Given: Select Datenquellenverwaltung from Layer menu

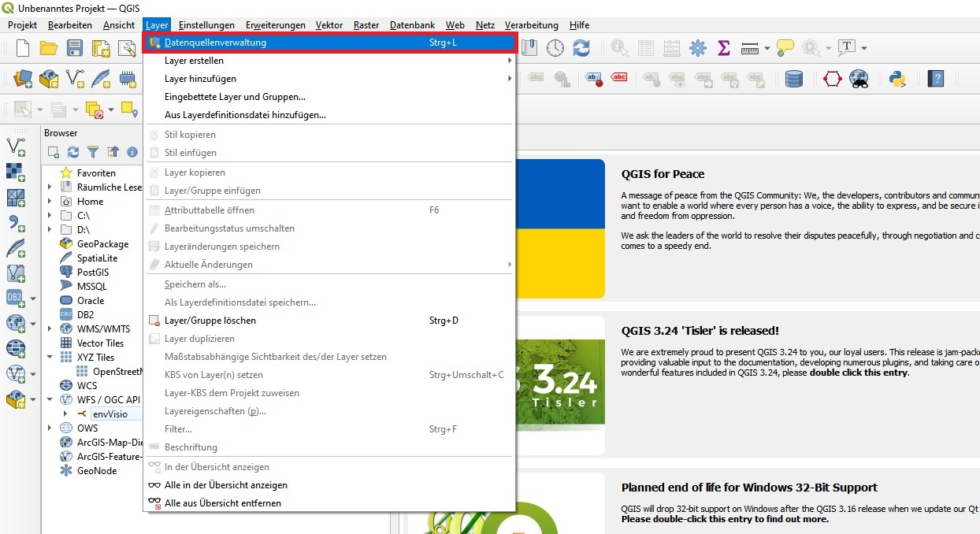Looking at the screenshot, I should click(x=215, y=43).
